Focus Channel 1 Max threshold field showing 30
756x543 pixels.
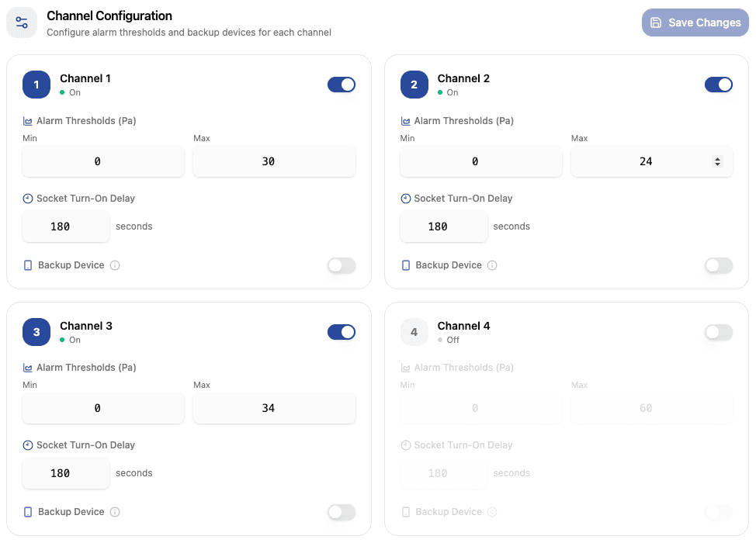click(274, 161)
